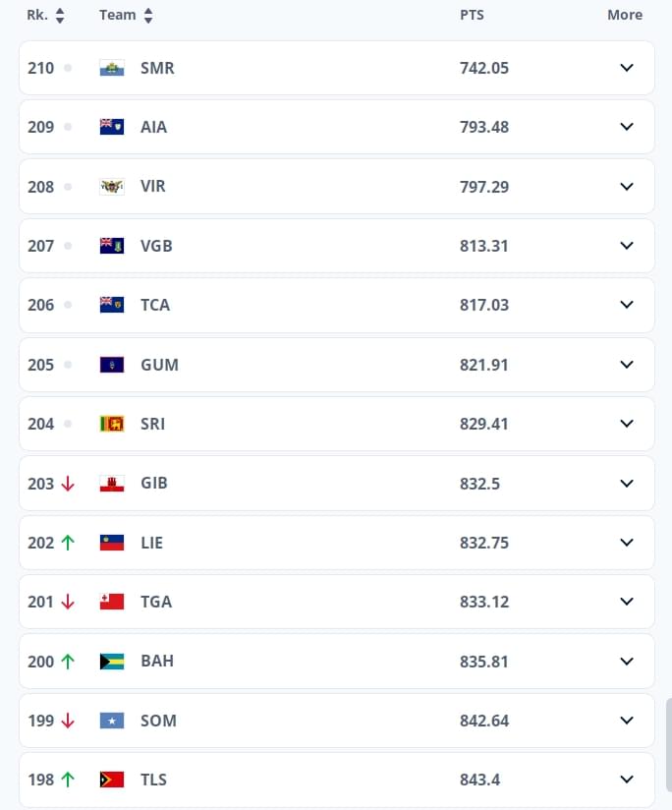The width and height of the screenshot is (672, 810).
Task: Sort table by Team column arrows
Action: [x=148, y=16]
